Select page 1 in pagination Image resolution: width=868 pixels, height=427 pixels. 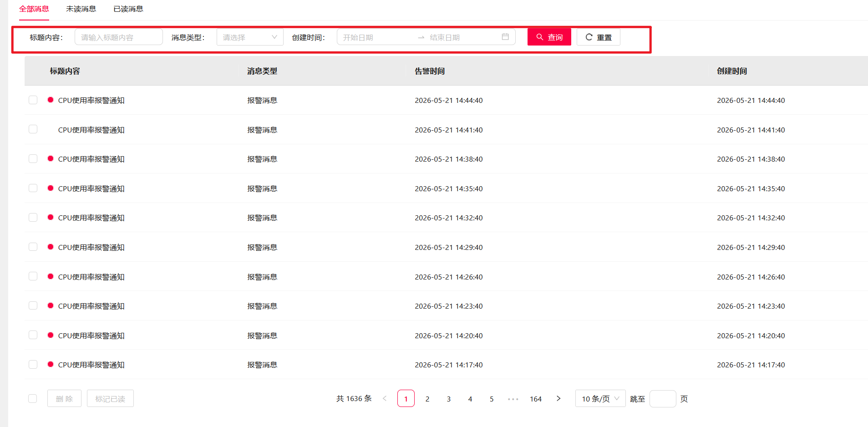click(x=406, y=398)
